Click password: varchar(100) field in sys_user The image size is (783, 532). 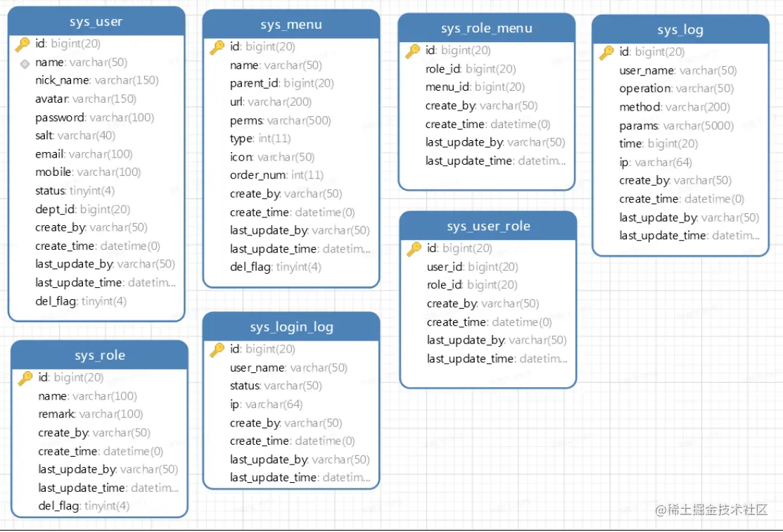point(95,118)
